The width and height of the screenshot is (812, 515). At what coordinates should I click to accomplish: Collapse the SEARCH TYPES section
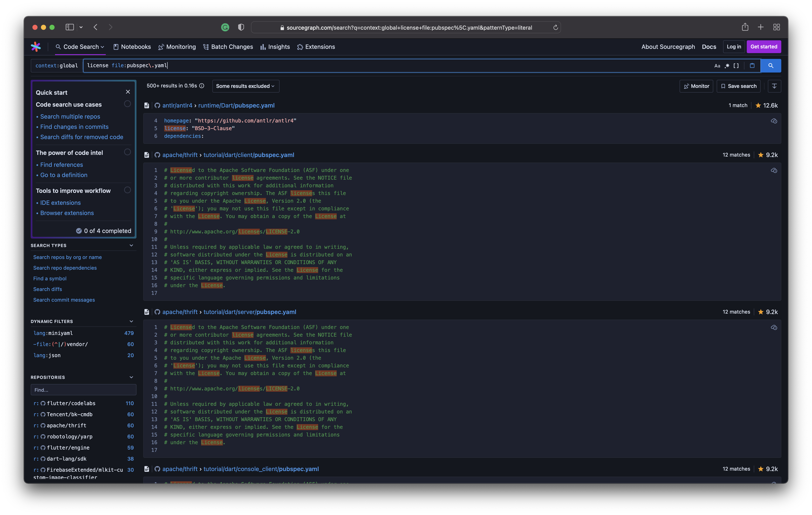[x=131, y=245]
